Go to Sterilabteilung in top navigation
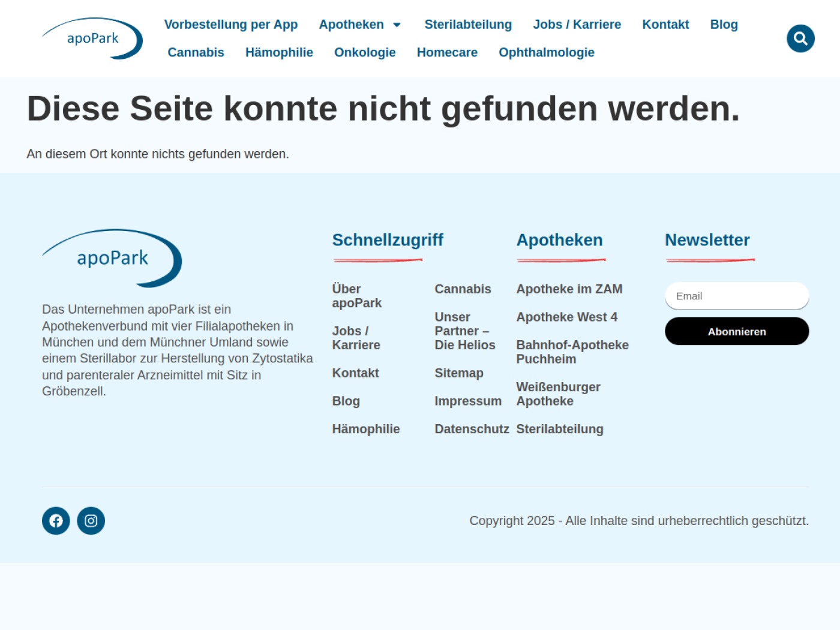Viewport: 840px width, 630px height. [468, 25]
